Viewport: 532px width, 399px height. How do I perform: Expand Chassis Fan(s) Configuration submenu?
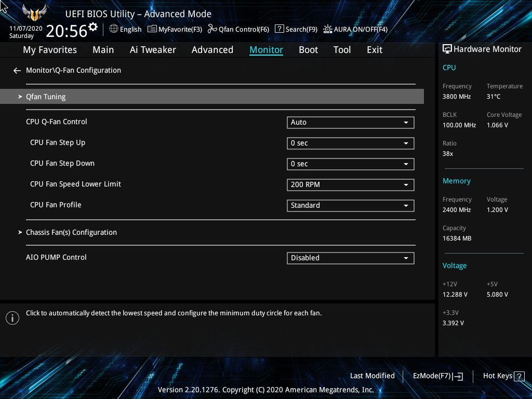coord(71,232)
